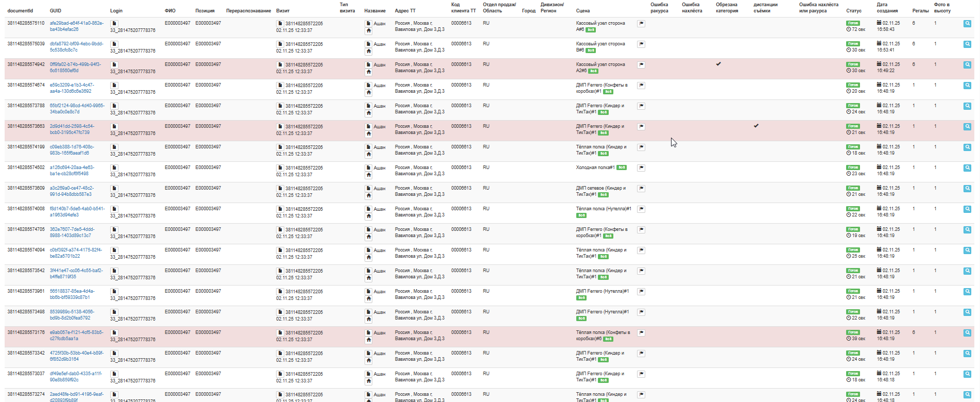The width and height of the screenshot is (980, 402).
Task: Open the magnifier for document 381148285574674
Action: (967, 86)
